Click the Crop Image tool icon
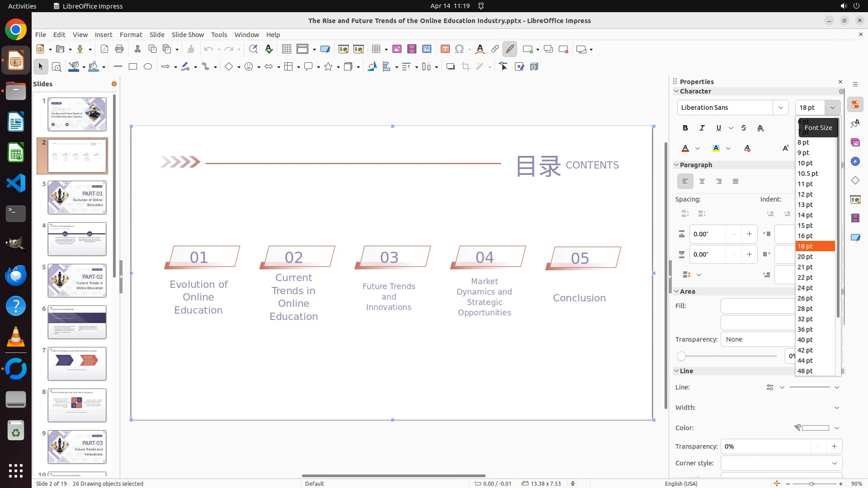Screen dimensions: 868x488 (x=466, y=67)
